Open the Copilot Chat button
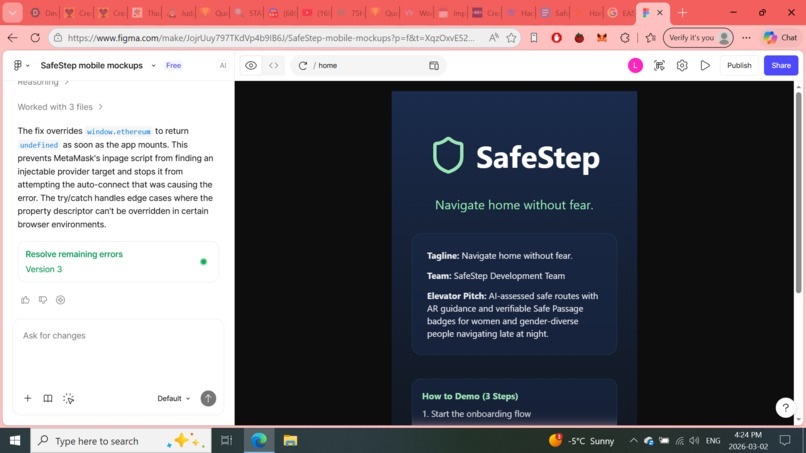 [780, 38]
